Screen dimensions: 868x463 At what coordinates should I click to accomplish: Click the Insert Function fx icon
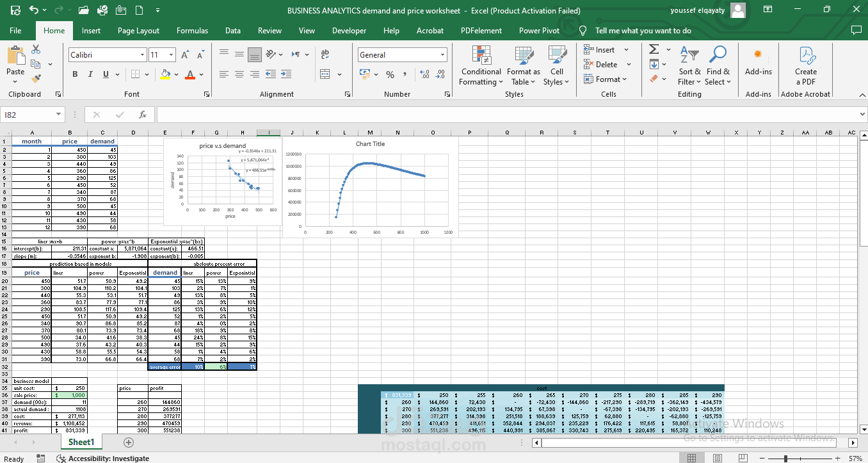(143, 115)
